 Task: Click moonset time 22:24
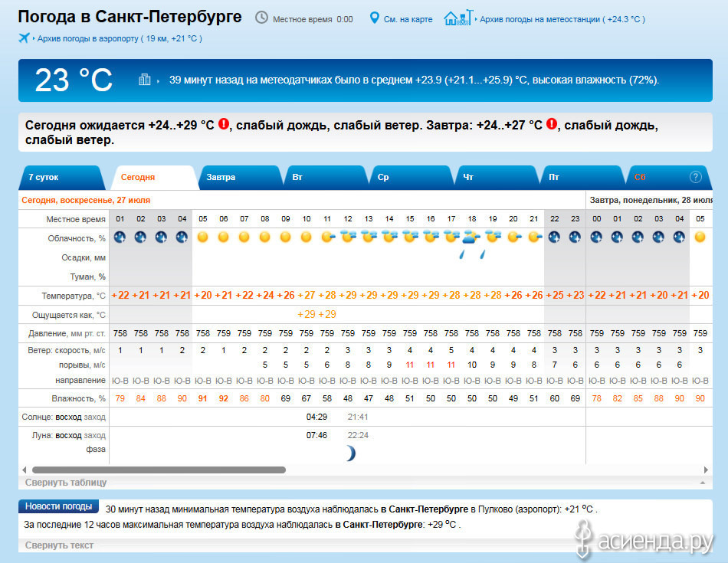358,435
